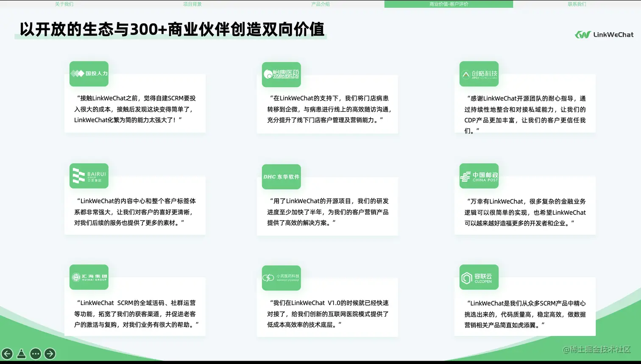Click the 国投人力 testimonial about 自建SCRM
The height and width of the screenshot is (364, 641).
(x=135, y=109)
